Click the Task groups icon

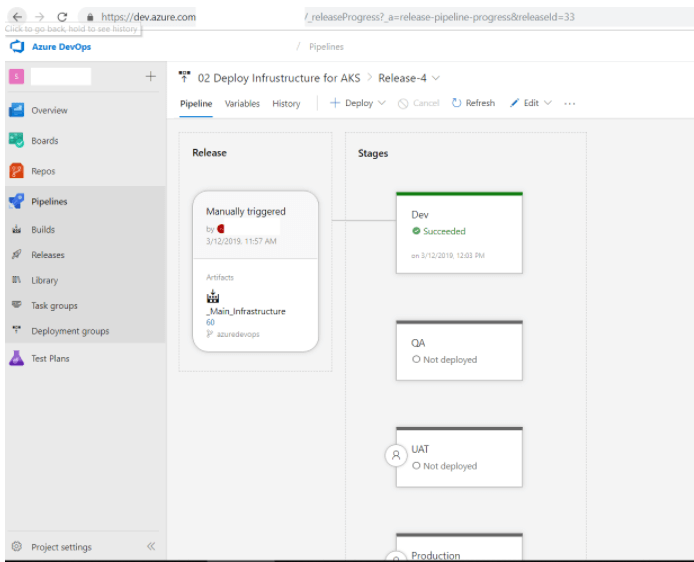click(x=16, y=305)
